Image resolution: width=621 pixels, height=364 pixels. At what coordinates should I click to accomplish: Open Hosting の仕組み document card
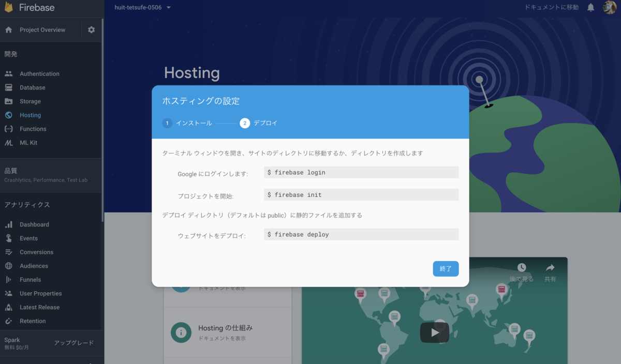228,332
